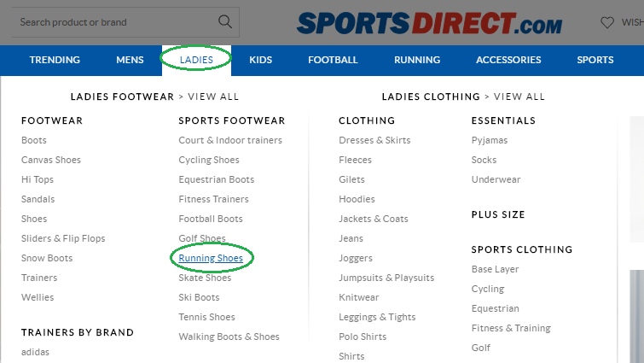
Task: Go to Golf sports clothing
Action: pos(481,348)
